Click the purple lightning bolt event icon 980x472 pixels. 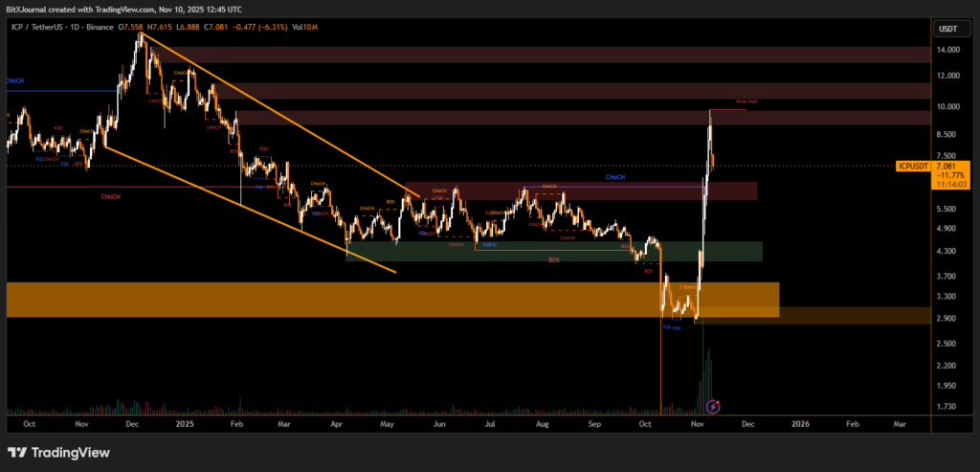[713, 406]
